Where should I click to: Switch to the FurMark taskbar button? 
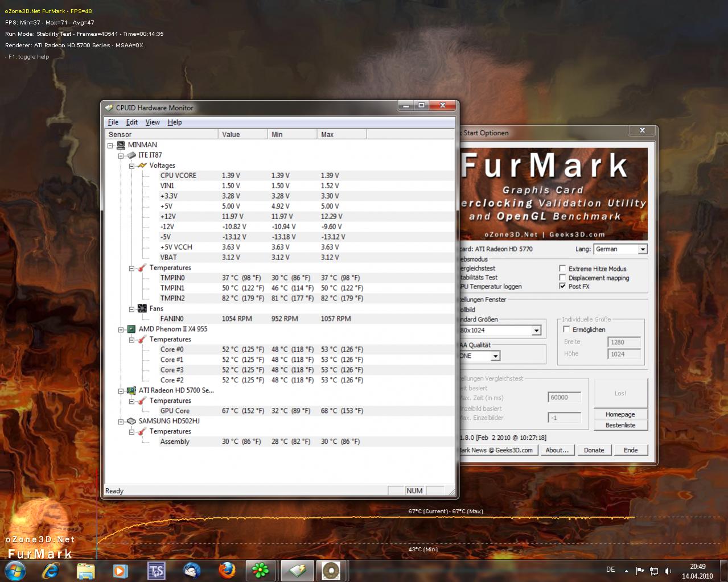pos(331,571)
